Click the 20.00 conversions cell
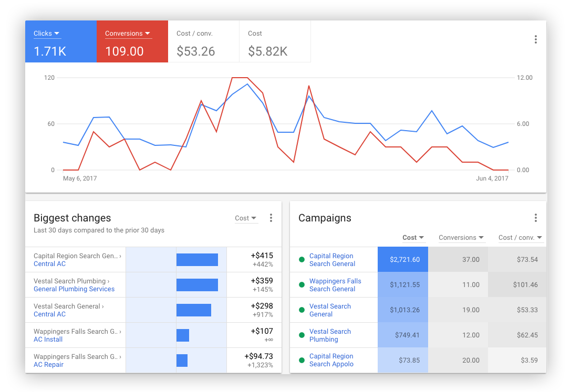This screenshot has width=571, height=392. [x=458, y=361]
